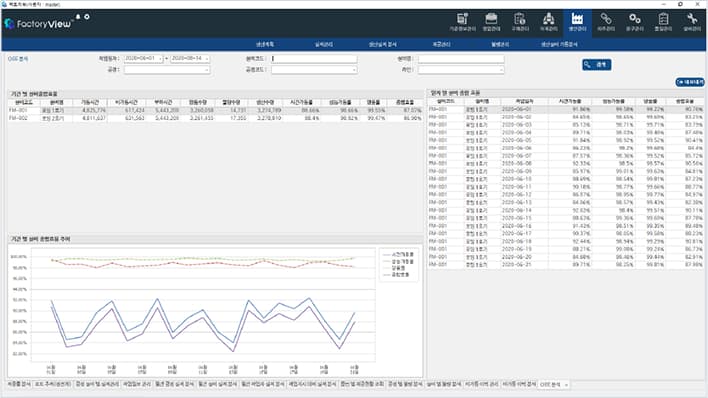This screenshot has height=398, width=708.
Task: Open the clipboard-with-coin purchasing module
Action: [520, 23]
